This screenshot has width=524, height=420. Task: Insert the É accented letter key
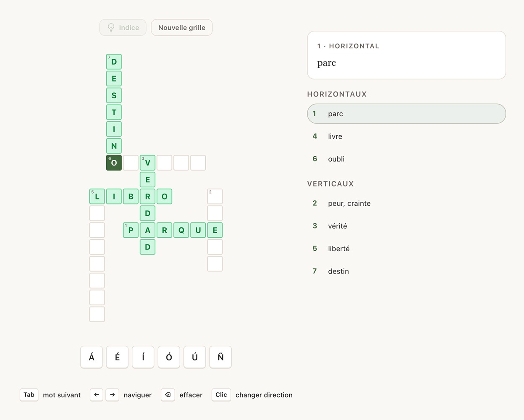[117, 357]
